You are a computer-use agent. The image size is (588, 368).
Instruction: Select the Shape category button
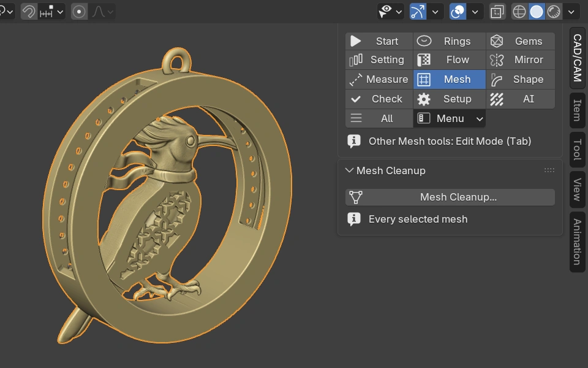coord(520,79)
